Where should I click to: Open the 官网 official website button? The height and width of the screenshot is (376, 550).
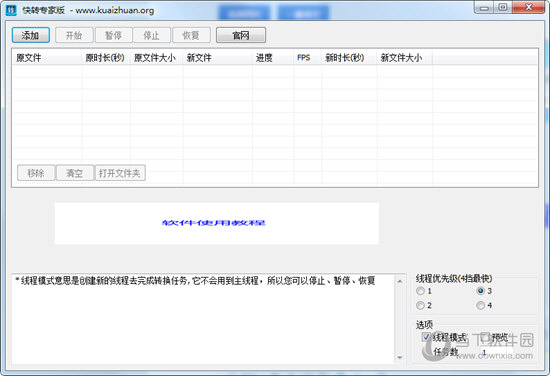241,35
